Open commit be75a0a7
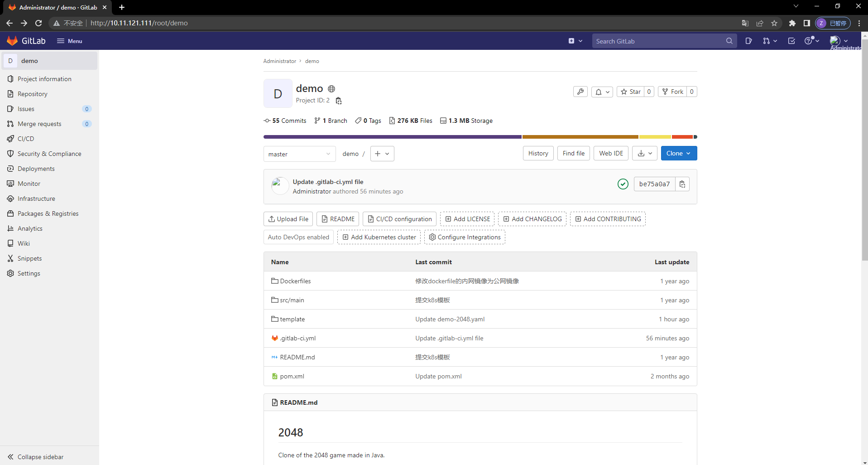 [x=654, y=184]
